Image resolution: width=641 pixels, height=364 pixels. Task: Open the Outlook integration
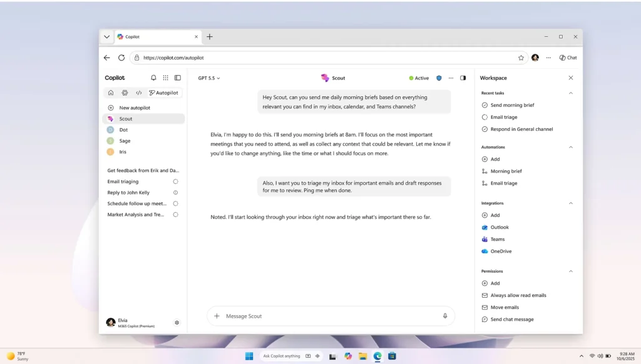click(496, 227)
